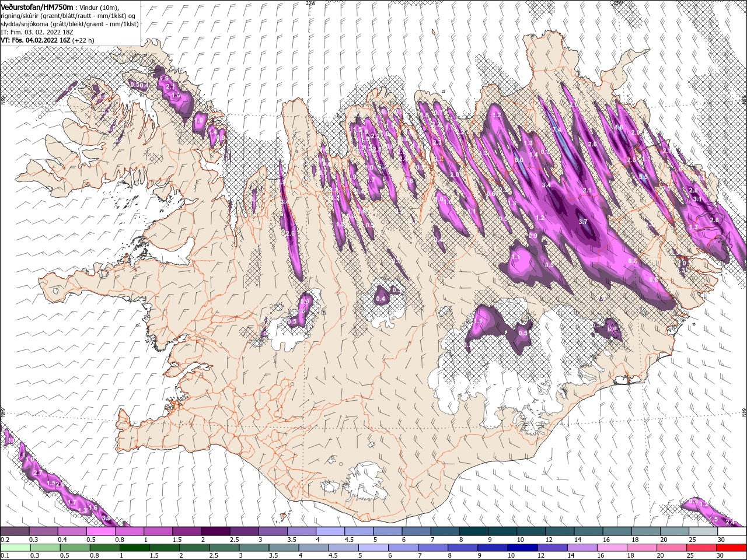Click the 3.7 snowfall value on the map

[x=582, y=222]
